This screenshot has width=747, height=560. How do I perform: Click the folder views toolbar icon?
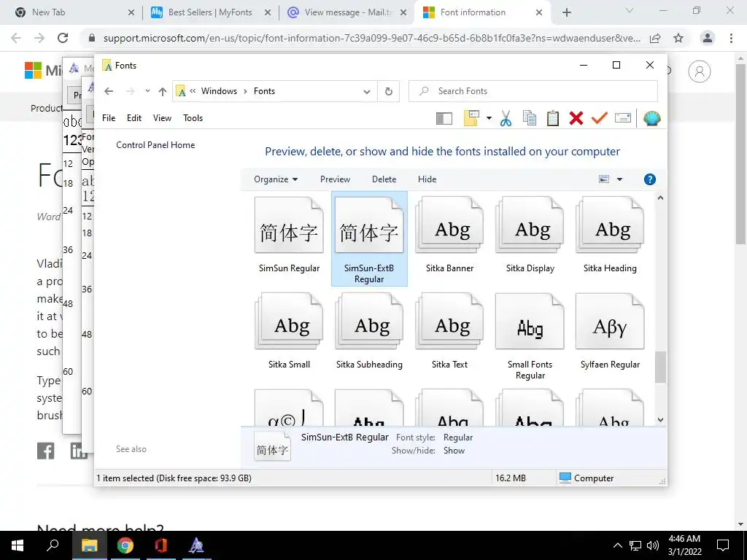pyautogui.click(x=471, y=118)
